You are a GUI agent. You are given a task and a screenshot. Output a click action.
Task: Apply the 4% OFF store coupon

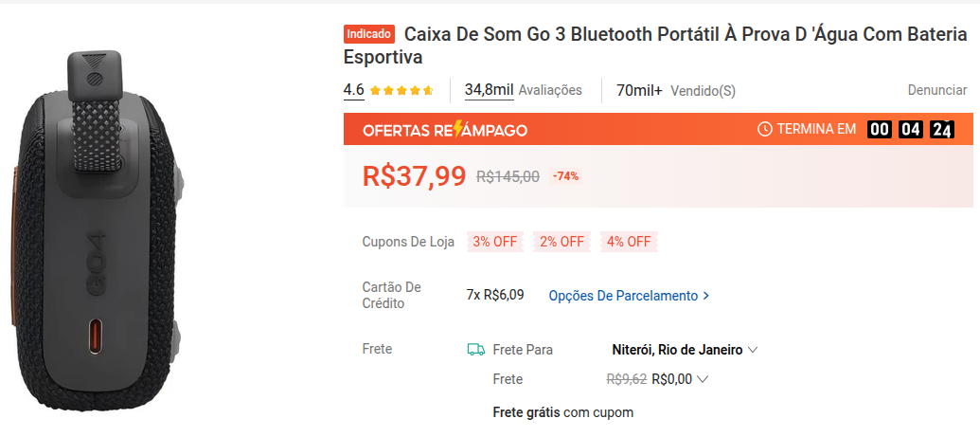pos(629,242)
